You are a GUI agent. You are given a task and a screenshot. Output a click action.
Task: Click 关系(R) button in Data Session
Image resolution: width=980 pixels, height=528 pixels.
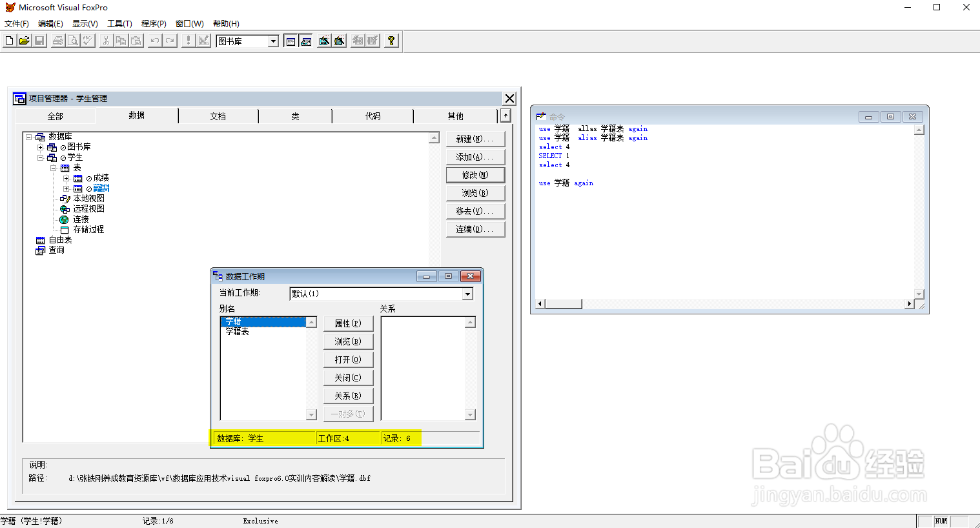pyautogui.click(x=348, y=396)
